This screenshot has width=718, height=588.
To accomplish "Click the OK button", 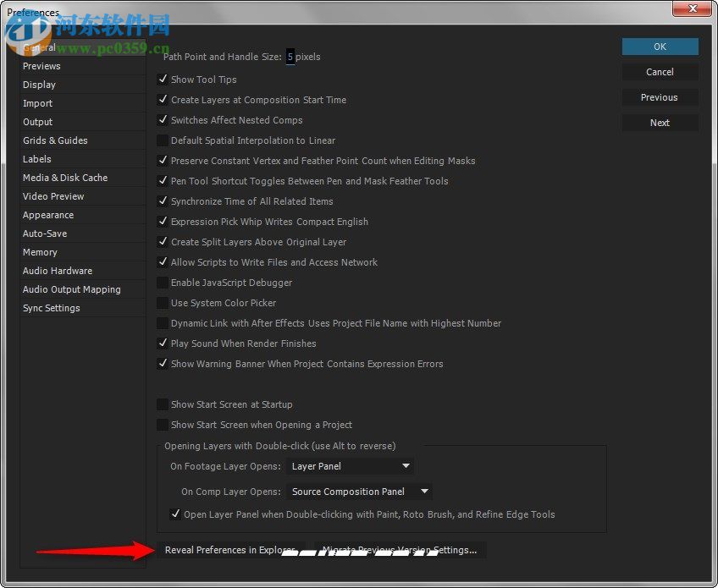I will [x=660, y=47].
